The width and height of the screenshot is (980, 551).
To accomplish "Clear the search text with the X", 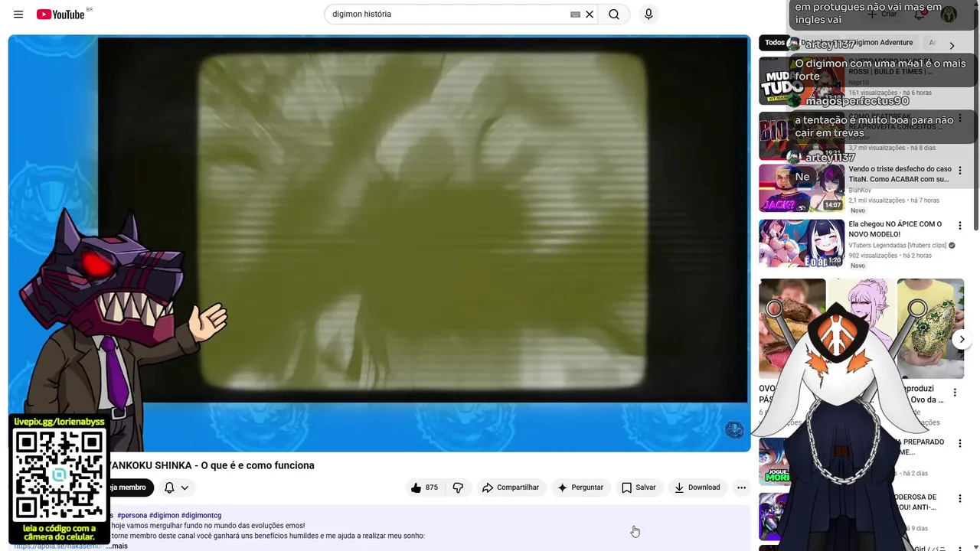I will click(590, 15).
